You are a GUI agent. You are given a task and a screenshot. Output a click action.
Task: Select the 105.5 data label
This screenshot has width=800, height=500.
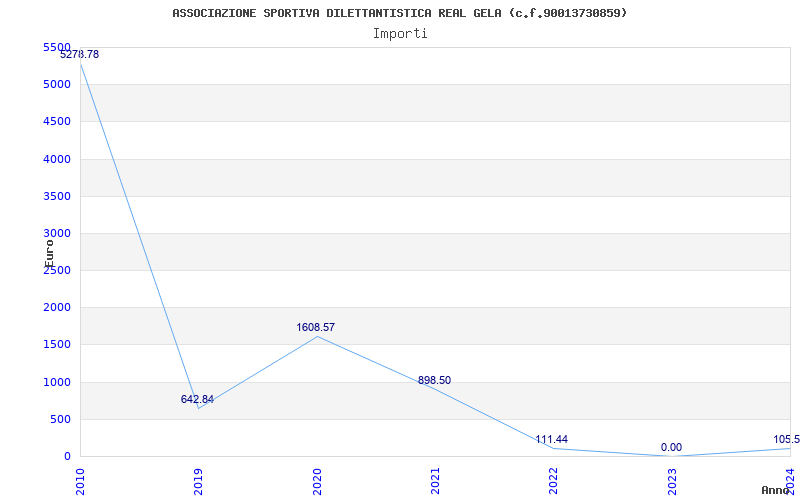(786, 440)
